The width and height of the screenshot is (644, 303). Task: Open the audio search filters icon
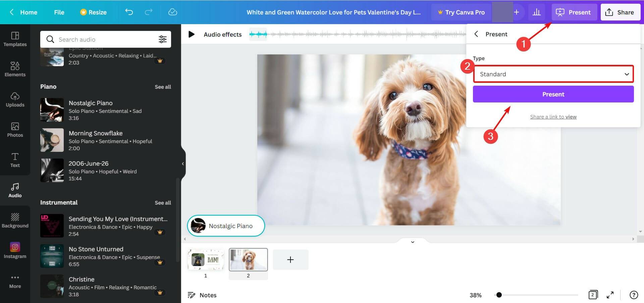point(163,39)
